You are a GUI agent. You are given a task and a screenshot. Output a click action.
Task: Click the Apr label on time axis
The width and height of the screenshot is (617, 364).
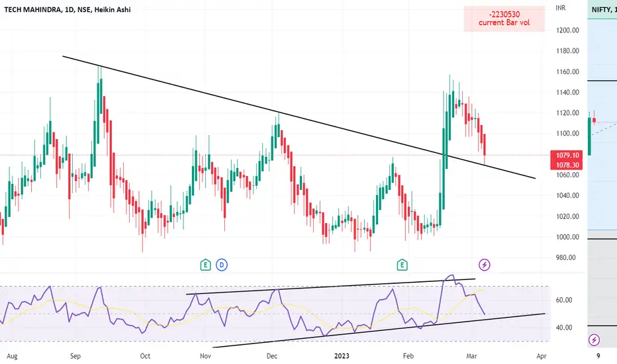click(542, 356)
